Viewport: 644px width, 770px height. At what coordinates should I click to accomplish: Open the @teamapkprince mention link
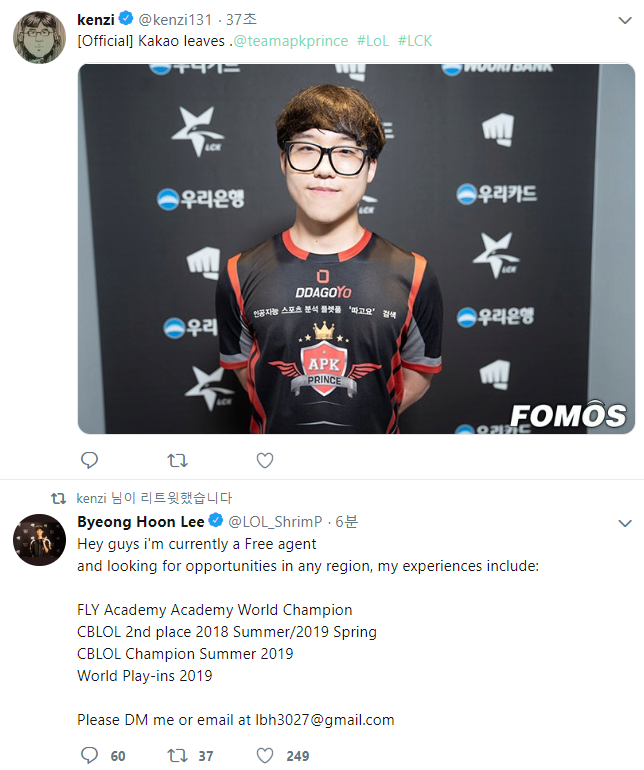[x=290, y=41]
